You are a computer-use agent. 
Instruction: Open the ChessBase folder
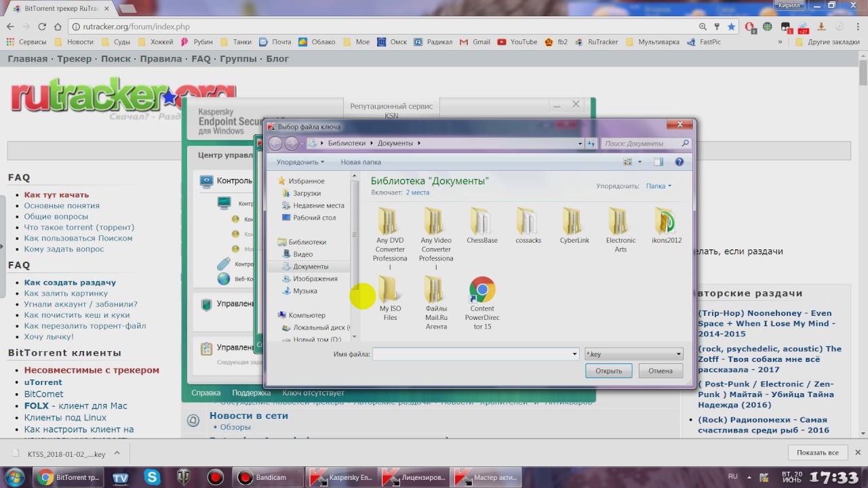tap(482, 225)
